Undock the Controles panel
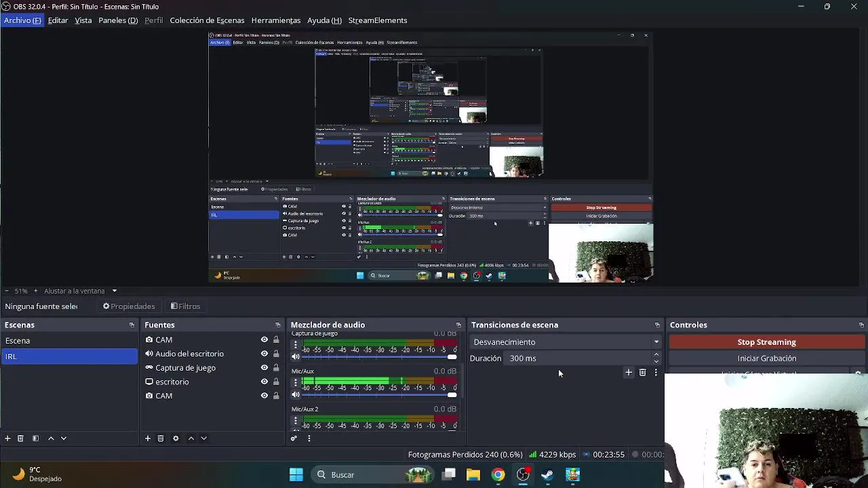The image size is (868, 488). pyautogui.click(x=861, y=325)
